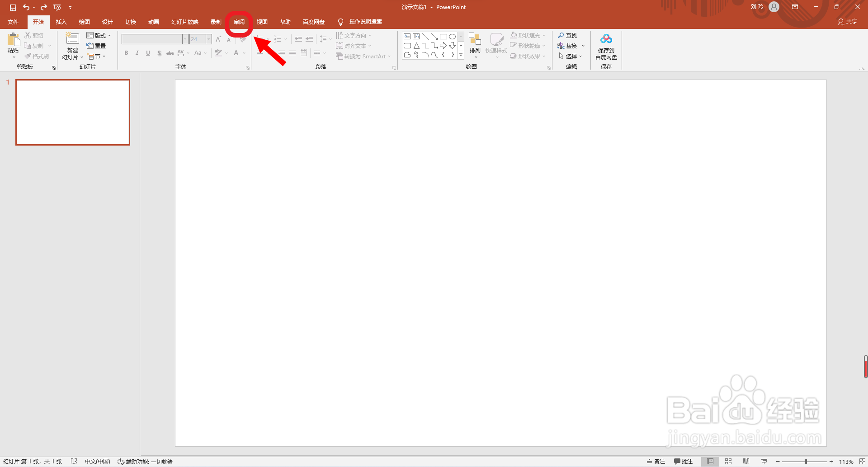The width and height of the screenshot is (868, 467).
Task: Click Find 查找 magnifier button
Action: [x=567, y=35]
